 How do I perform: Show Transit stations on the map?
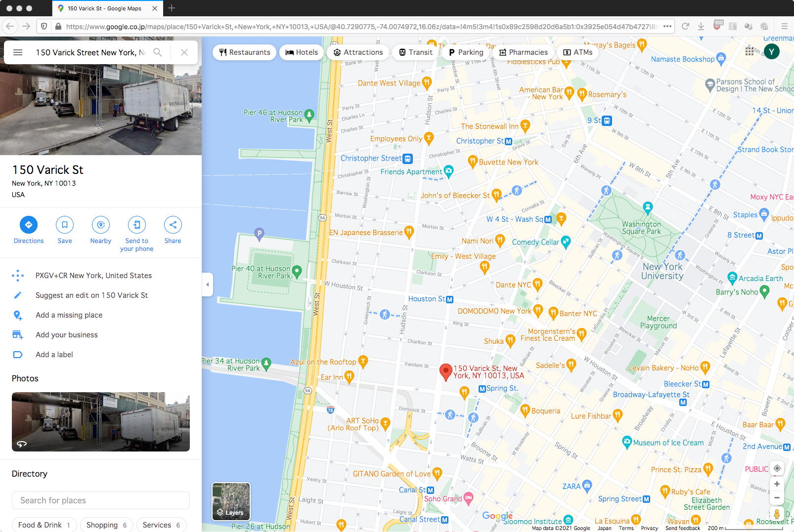click(416, 52)
